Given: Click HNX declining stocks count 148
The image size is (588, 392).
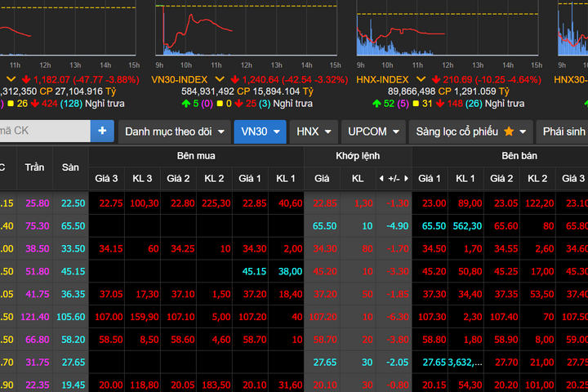Looking at the screenshot, I should [455, 104].
